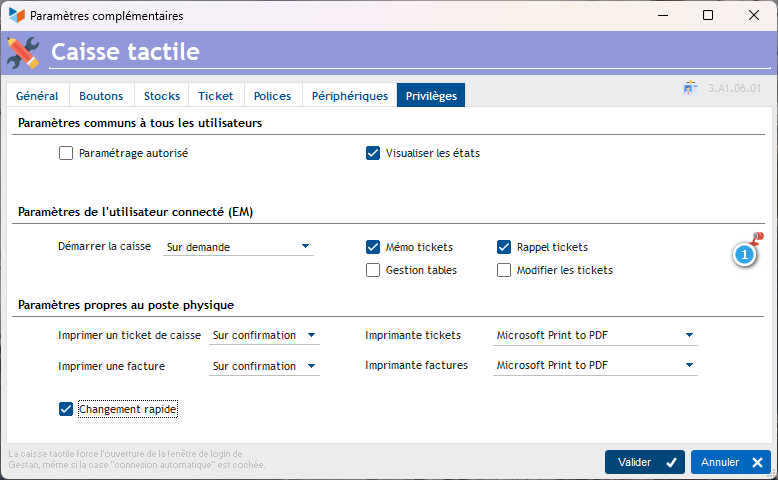778x480 pixels.
Task: Open the Imprimer une facture dropdown
Action: [x=265, y=366]
